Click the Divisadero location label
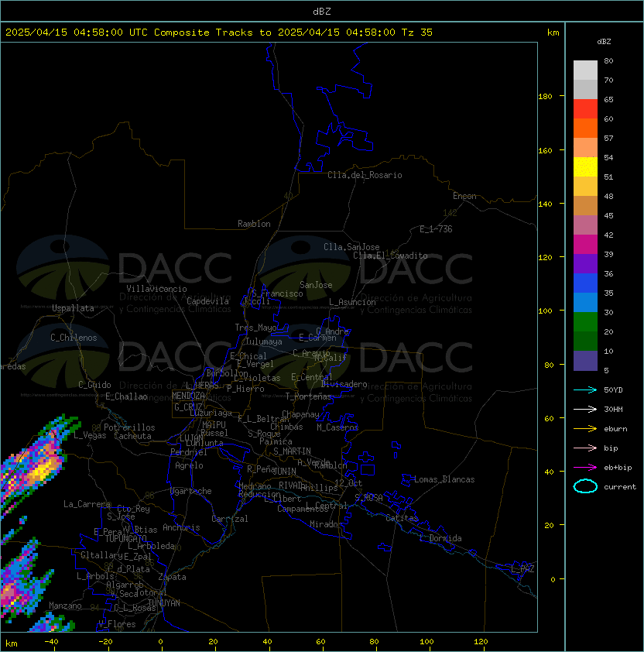The image size is (644, 652). click(344, 384)
